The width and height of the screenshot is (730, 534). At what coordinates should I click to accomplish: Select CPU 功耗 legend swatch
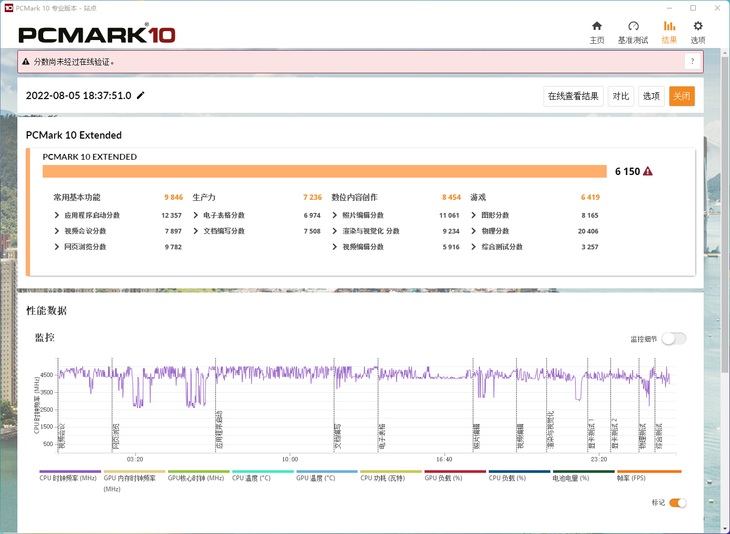tap(391, 472)
